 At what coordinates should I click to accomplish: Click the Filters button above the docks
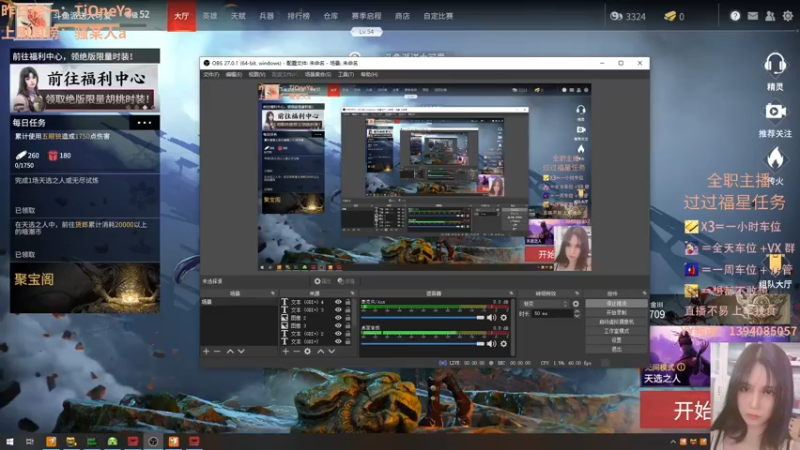(346, 281)
